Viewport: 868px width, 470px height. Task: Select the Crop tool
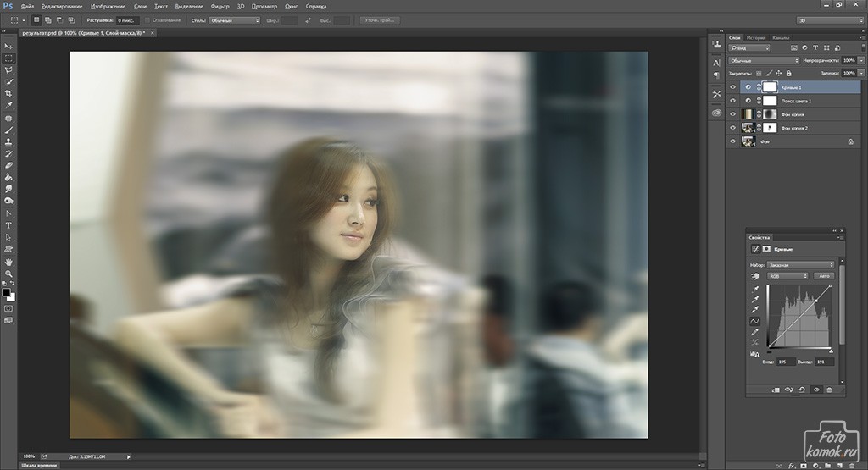click(8, 93)
